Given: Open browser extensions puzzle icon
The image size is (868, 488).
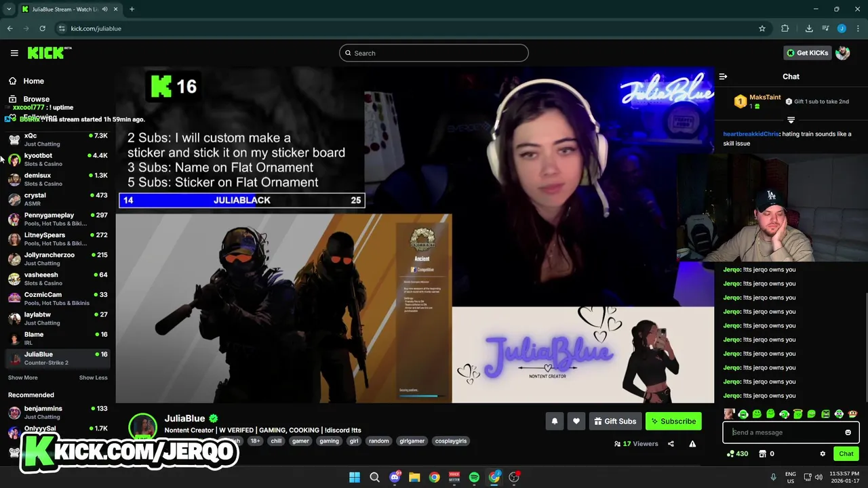Looking at the screenshot, I should (785, 28).
